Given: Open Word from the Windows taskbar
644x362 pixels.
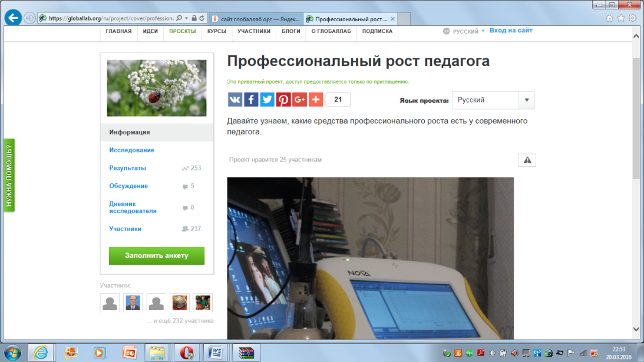Looking at the screenshot, I should pos(215,352).
